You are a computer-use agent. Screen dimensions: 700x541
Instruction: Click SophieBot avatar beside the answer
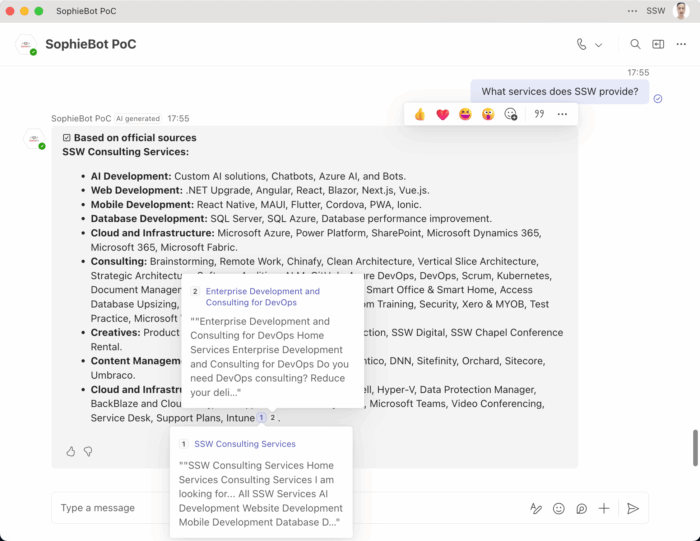tap(34, 139)
